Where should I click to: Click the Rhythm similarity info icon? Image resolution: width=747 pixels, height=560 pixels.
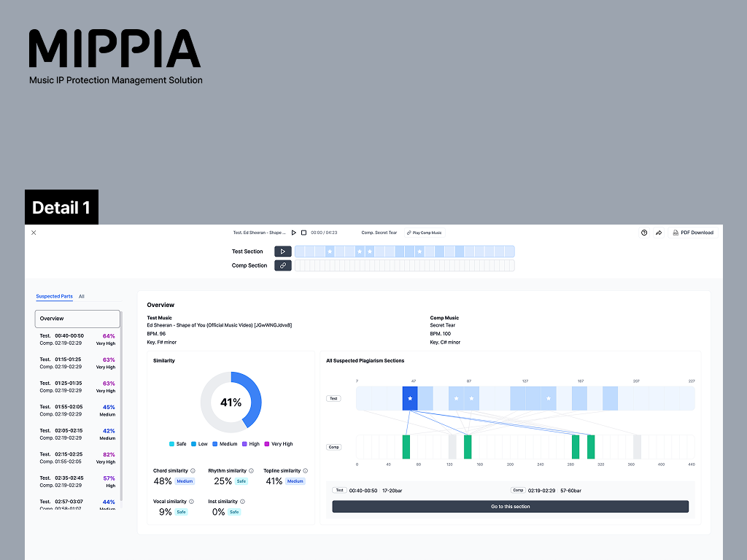point(252,471)
